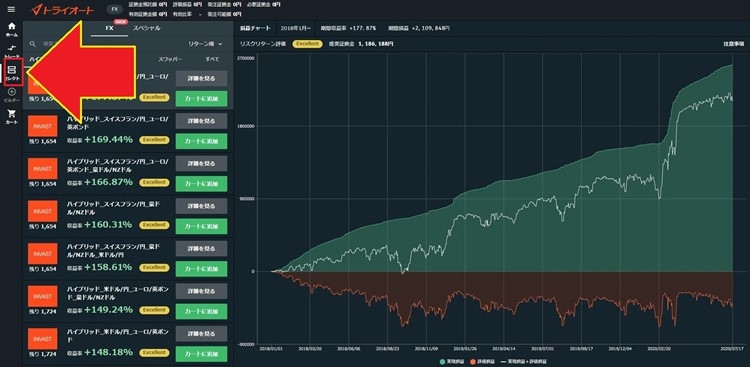The width and height of the screenshot is (750, 367).
Task: Open the リターン順 sort dropdown
Action: tap(206, 44)
